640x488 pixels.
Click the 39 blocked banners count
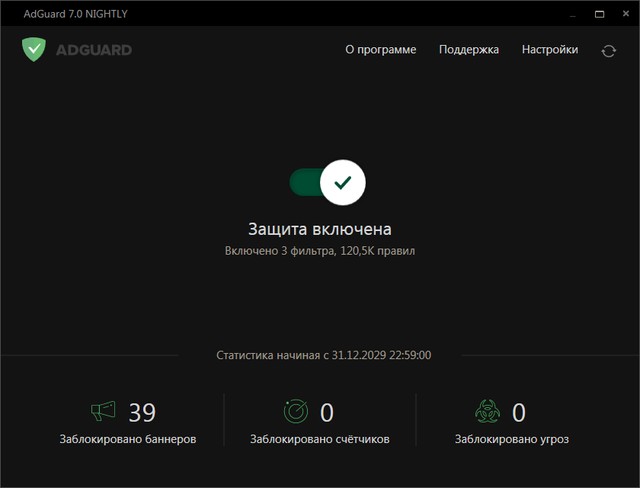coord(142,413)
